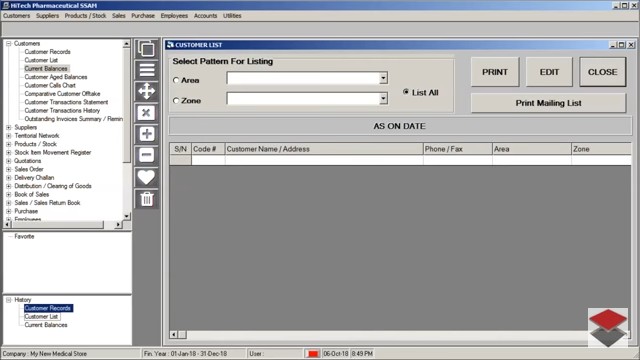Expand the Territorial Network tree node
Screen dimensions: 640x360
click(x=9, y=136)
